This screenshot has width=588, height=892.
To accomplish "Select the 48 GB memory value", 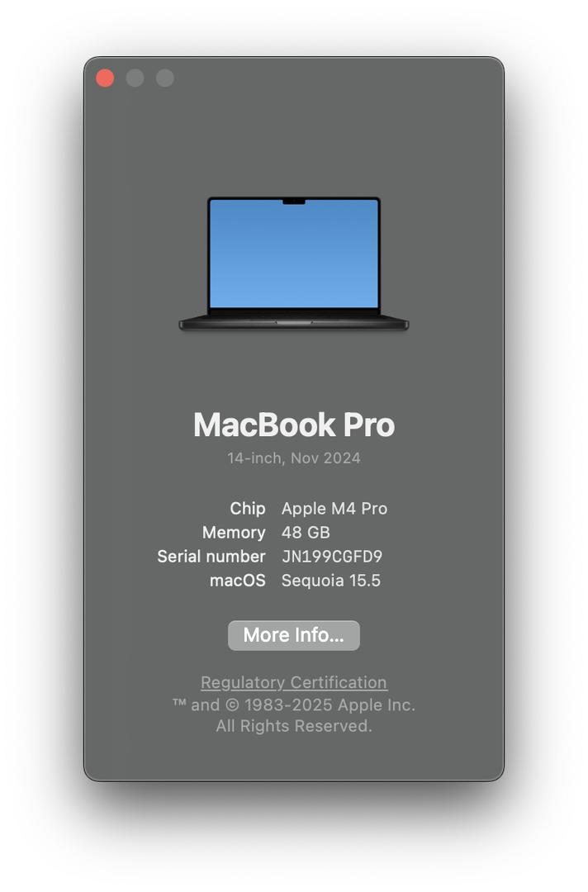I will tap(306, 533).
